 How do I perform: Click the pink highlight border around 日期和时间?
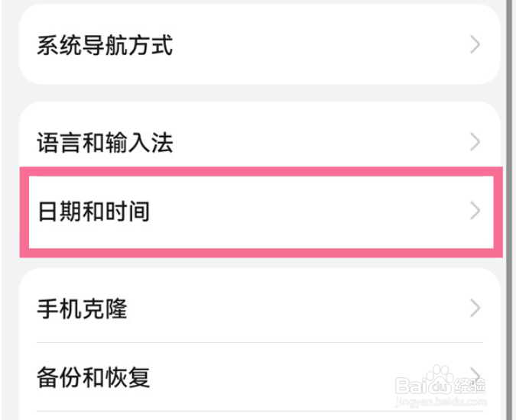[x=260, y=172]
